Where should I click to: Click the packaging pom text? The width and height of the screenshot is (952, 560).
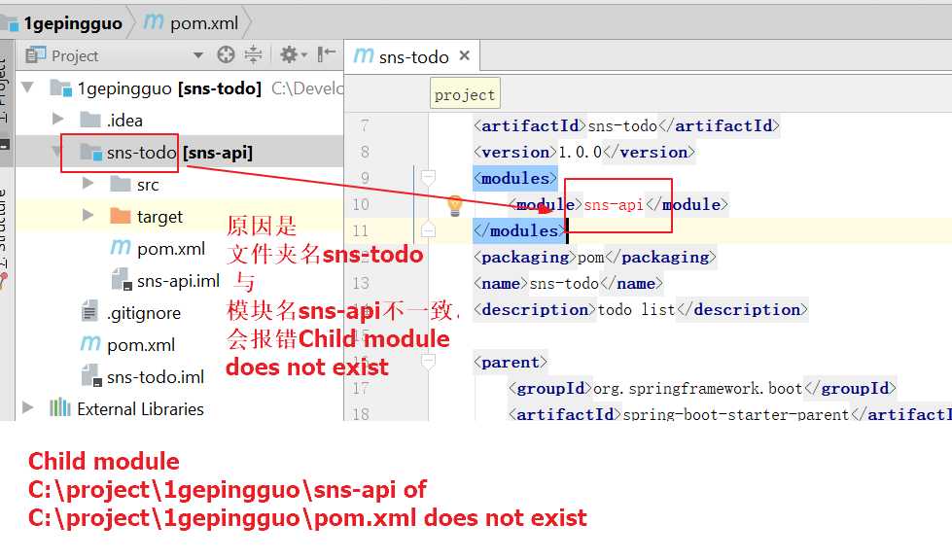click(x=591, y=258)
